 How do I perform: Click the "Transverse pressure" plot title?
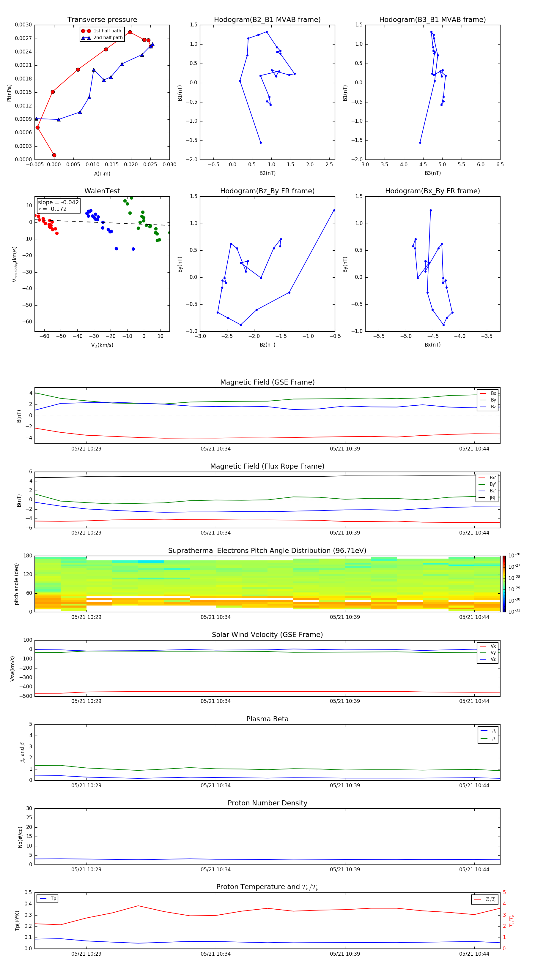pos(102,20)
